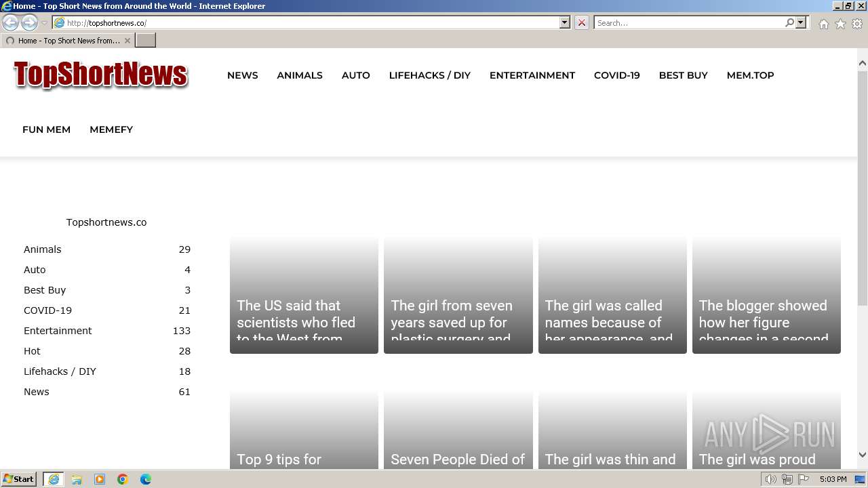Click the COVID-19 category in sidebar

(x=47, y=310)
